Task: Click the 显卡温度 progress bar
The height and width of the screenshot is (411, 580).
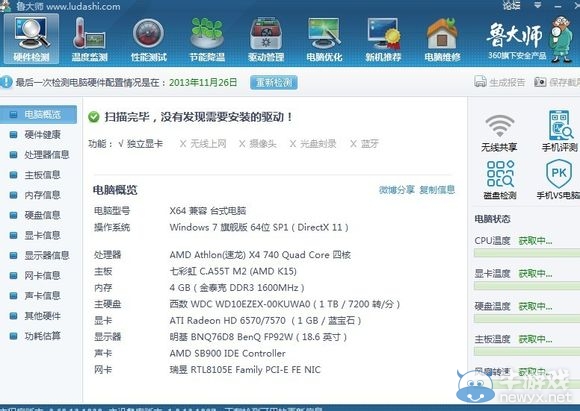Action: pyautogui.click(x=527, y=286)
